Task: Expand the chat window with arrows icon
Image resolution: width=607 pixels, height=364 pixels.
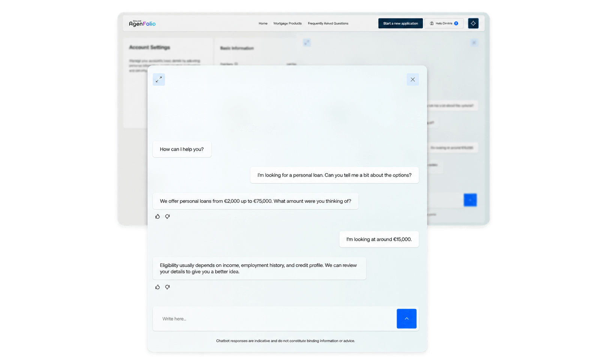Action: coord(159,79)
